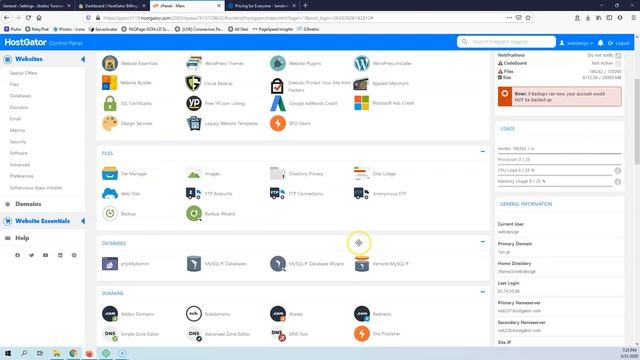Image resolution: width=640 pixels, height=360 pixels.
Task: Reload the page in the browser
Action: 28,18
